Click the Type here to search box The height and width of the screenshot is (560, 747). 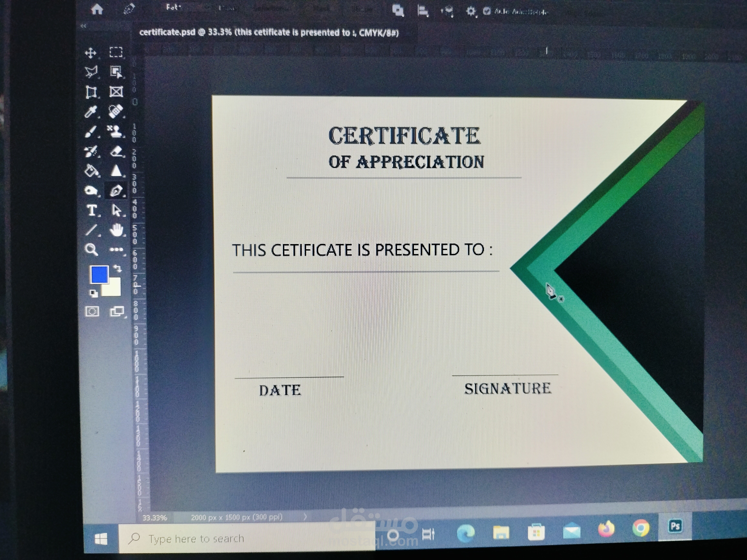click(247, 538)
